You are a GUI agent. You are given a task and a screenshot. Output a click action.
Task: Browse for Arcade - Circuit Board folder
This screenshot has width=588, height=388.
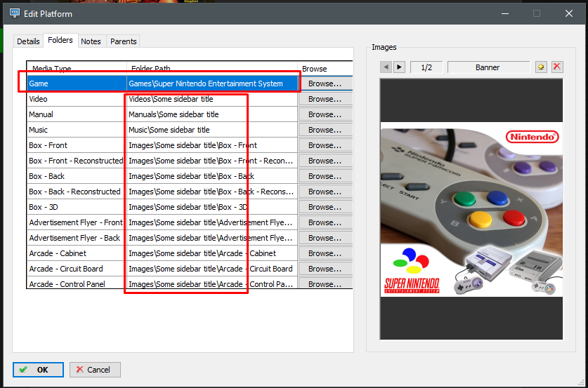tap(325, 269)
